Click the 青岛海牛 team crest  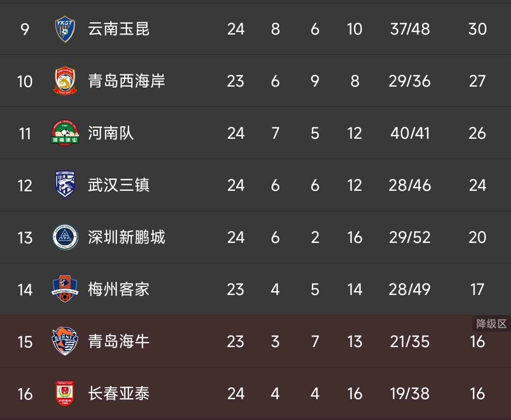pos(65,341)
